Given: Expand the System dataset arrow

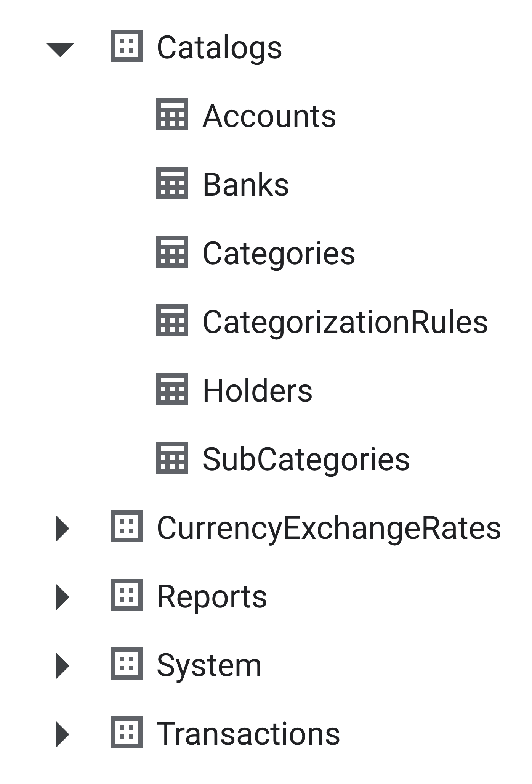Looking at the screenshot, I should [62, 665].
